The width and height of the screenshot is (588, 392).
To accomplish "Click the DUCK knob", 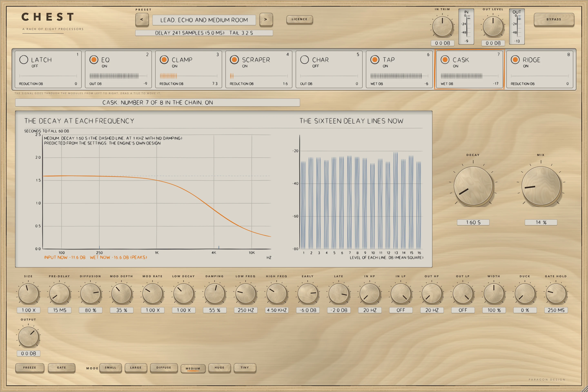I will (525, 294).
